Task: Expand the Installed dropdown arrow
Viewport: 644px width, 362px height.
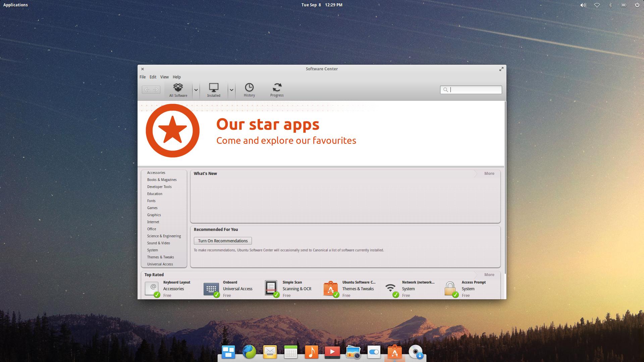Action: pos(231,90)
